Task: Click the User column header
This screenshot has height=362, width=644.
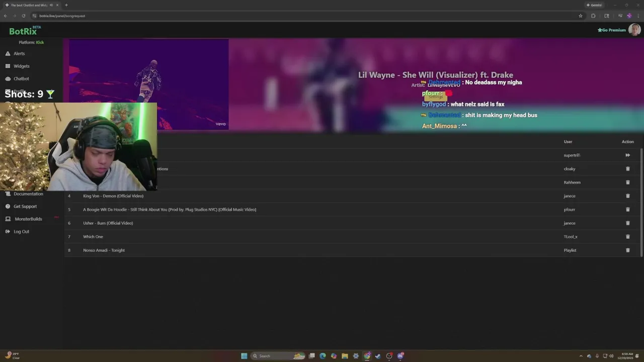Action: [x=568, y=142]
